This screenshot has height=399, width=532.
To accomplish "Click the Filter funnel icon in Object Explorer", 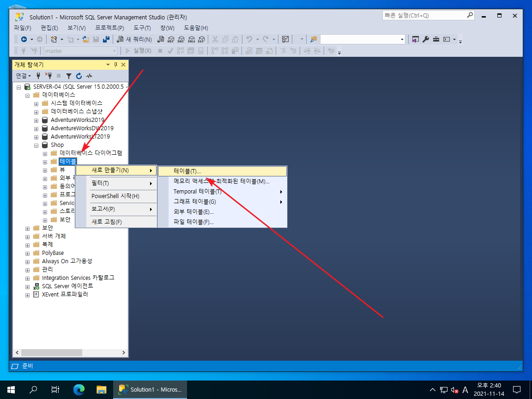I will pyautogui.click(x=69, y=76).
